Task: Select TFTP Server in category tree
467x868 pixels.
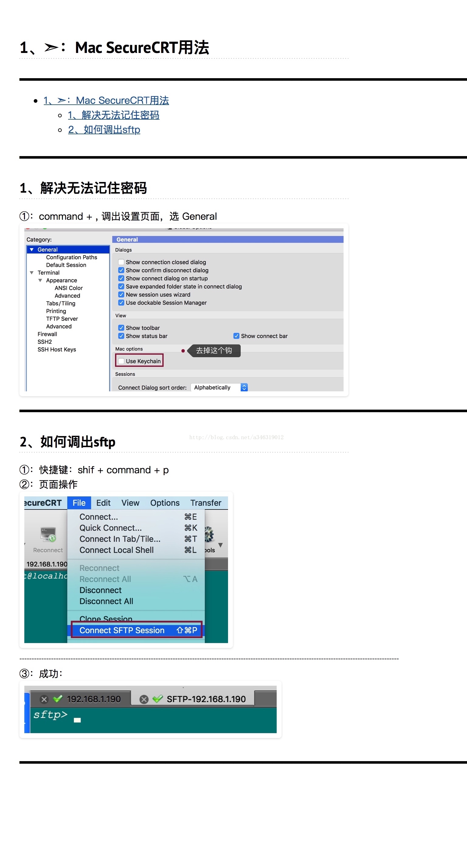Action: (62, 319)
